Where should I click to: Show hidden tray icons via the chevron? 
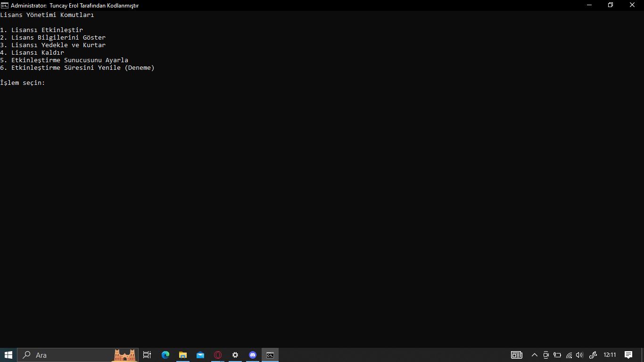pos(534,355)
